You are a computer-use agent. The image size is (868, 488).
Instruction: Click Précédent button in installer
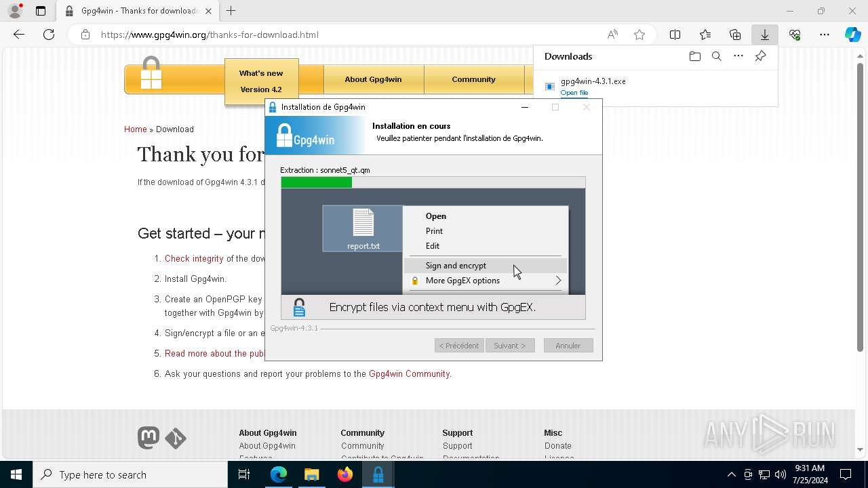[459, 346]
